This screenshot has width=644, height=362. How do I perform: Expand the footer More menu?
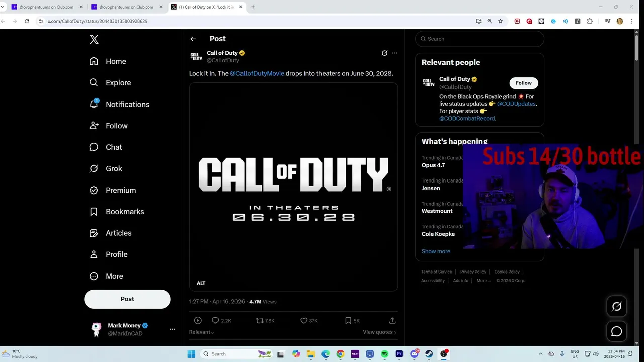coord(484,281)
